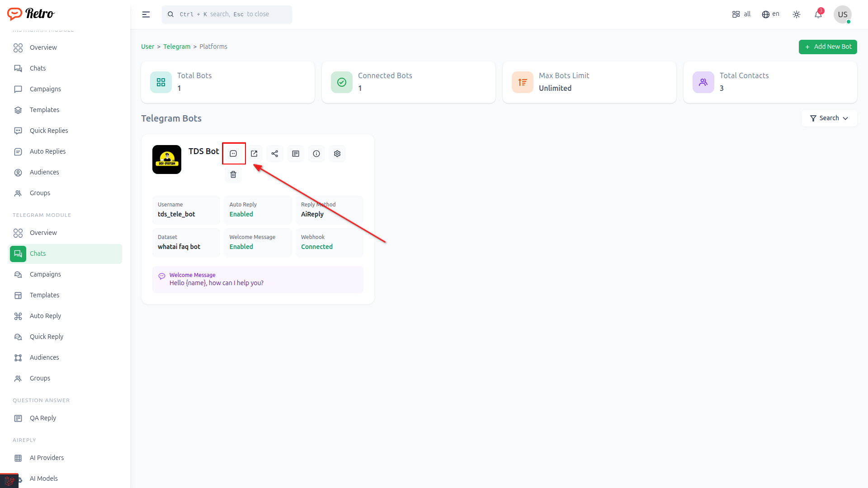Open the 'all' modules switcher
Image resolution: width=868 pixels, height=488 pixels.
pos(741,14)
